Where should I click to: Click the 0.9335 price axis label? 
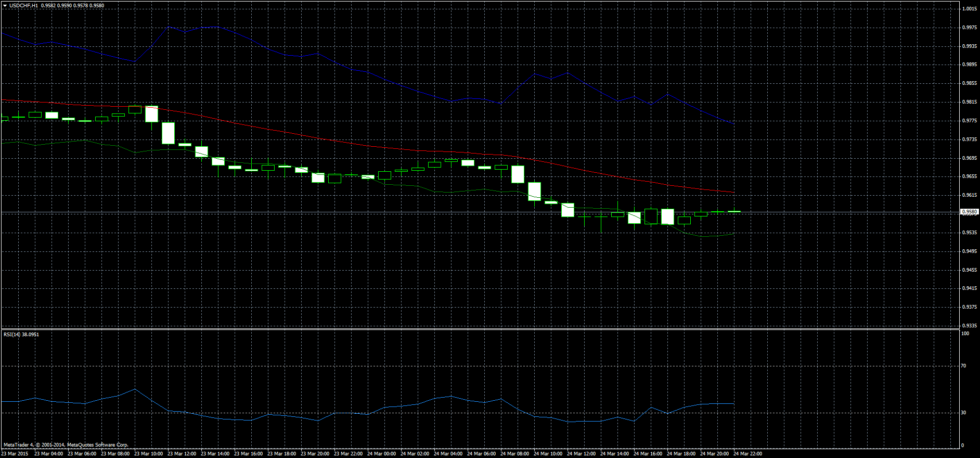pos(969,326)
